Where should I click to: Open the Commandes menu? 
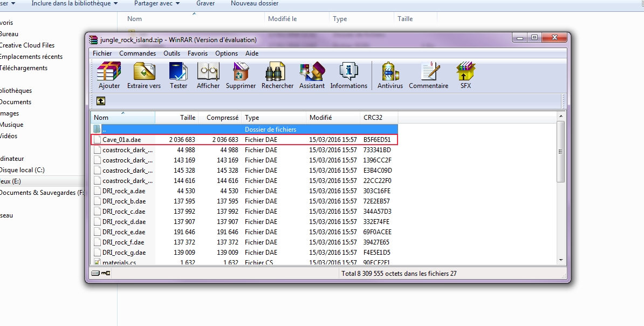(x=138, y=53)
